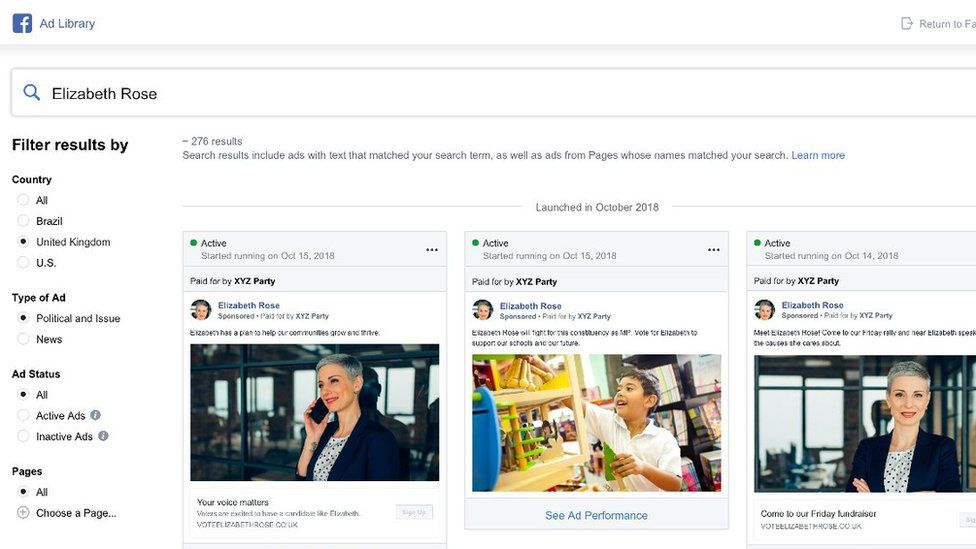976x549 pixels.
Task: Click Sign Up button in first ad
Action: click(x=414, y=512)
